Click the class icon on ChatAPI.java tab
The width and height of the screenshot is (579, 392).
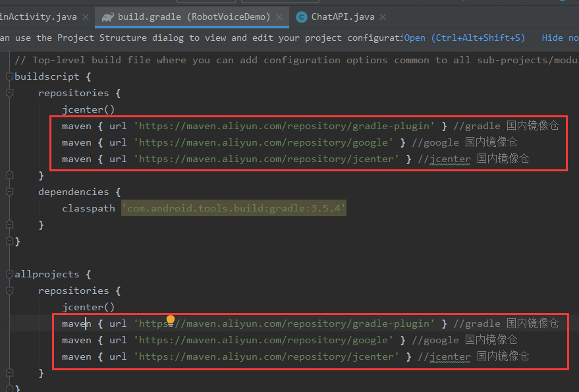click(302, 17)
